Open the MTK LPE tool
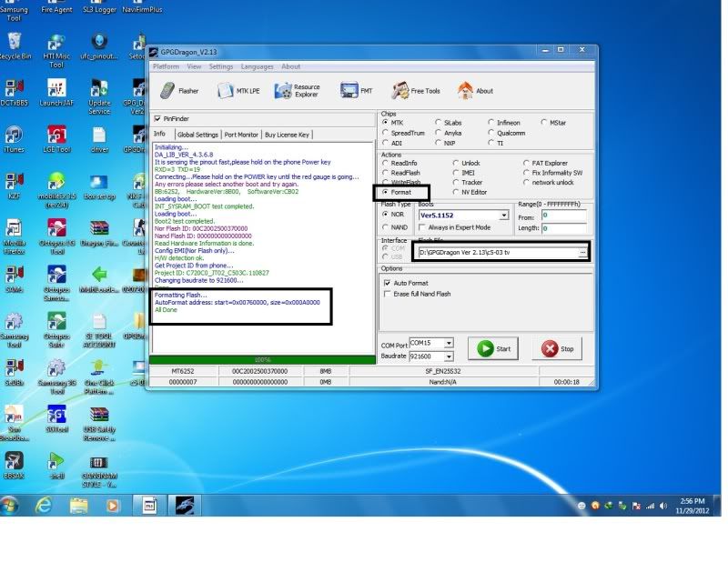 pos(238,91)
